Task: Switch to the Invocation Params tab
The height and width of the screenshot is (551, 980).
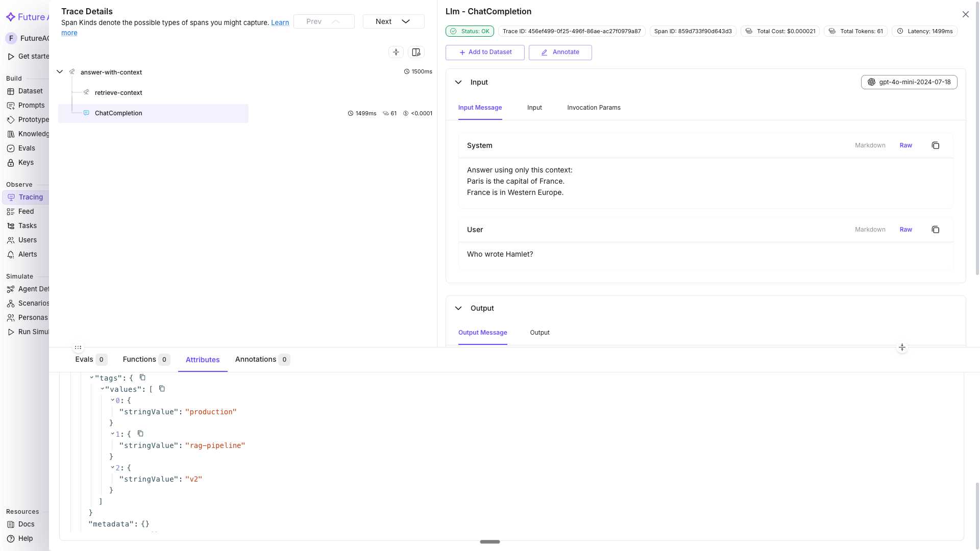Action: [x=594, y=108]
